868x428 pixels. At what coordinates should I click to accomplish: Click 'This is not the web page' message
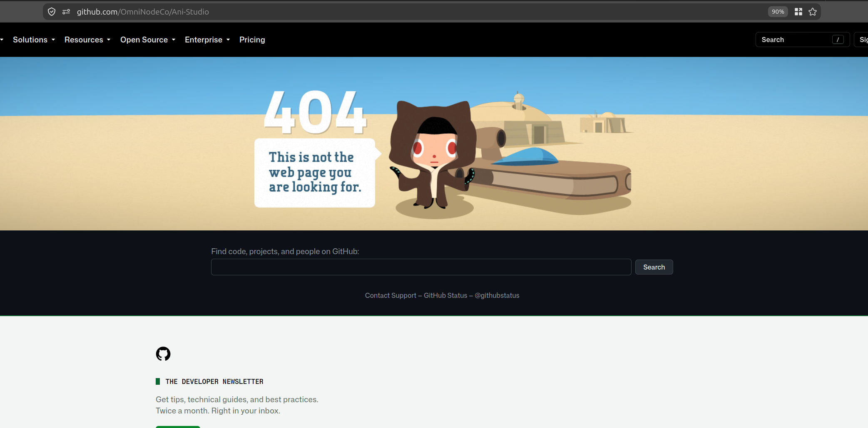point(315,172)
